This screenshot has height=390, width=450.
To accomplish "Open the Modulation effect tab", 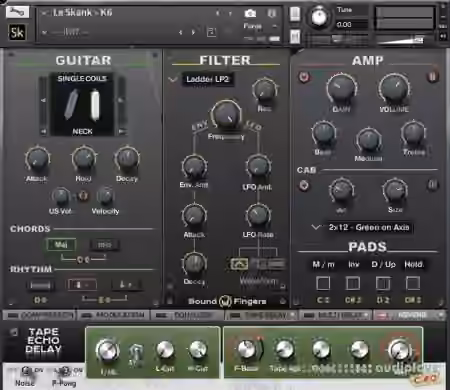I will click(x=114, y=315).
